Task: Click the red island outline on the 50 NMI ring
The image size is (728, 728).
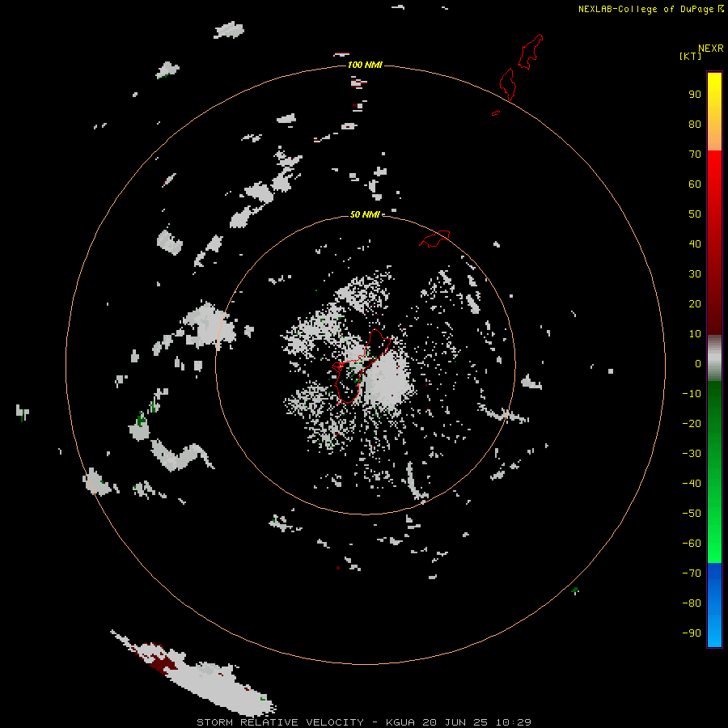Action: coord(434,239)
